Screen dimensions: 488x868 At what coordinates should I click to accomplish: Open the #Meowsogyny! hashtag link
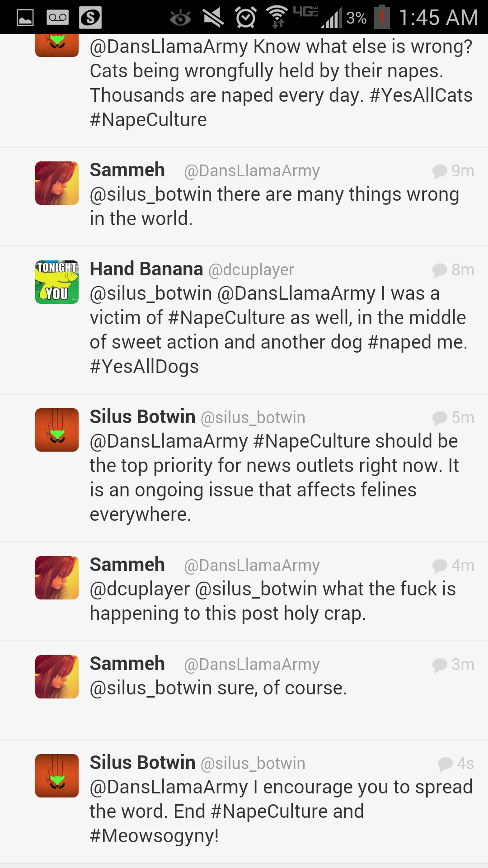click(x=154, y=836)
